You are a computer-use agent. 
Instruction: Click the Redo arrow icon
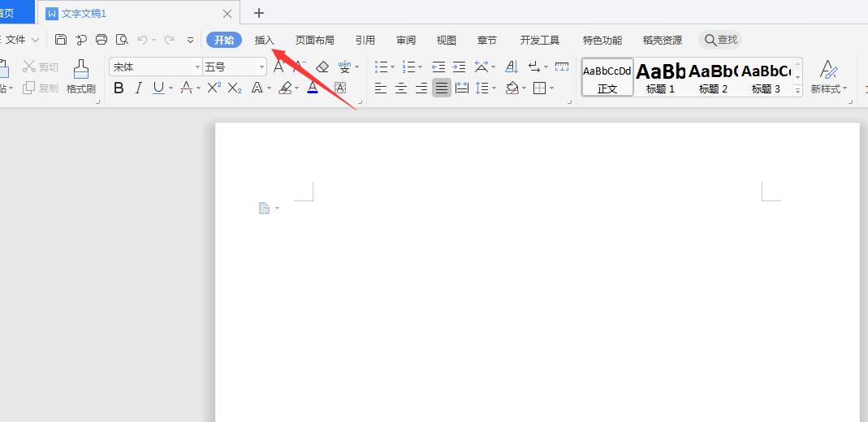pyautogui.click(x=170, y=40)
